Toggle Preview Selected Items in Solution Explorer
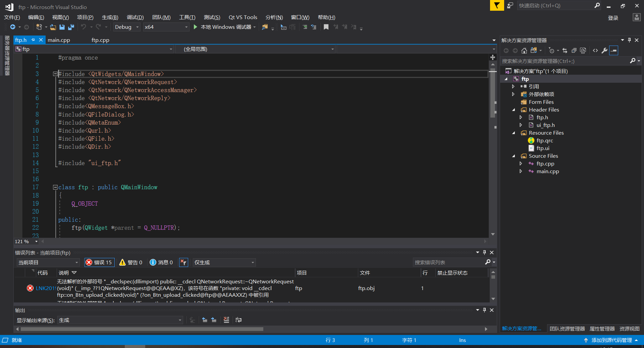This screenshot has width=644, height=348. pos(613,51)
